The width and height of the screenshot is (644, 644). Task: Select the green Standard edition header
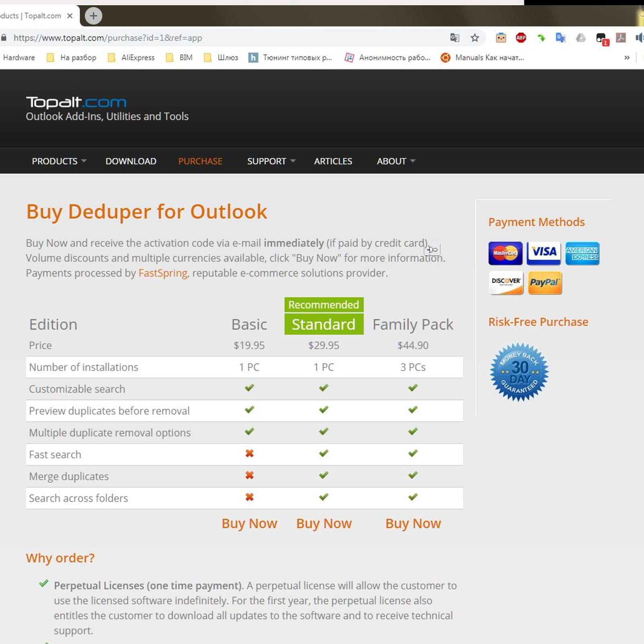point(324,324)
